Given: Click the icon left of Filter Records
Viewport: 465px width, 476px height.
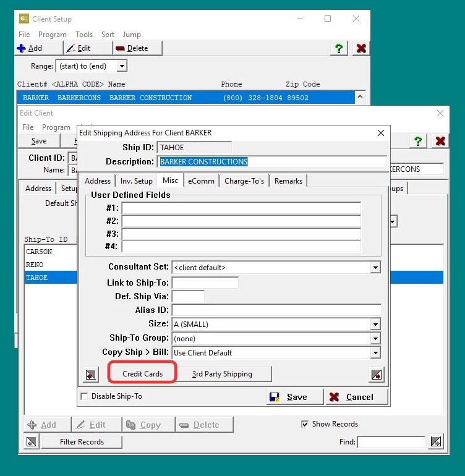Looking at the screenshot, I should pyautogui.click(x=32, y=442).
